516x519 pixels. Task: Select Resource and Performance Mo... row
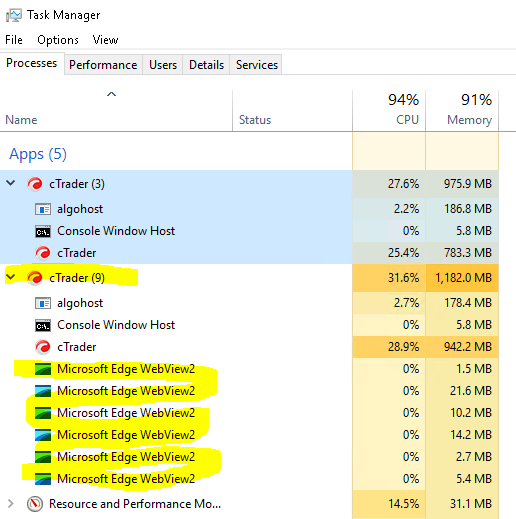point(135,504)
